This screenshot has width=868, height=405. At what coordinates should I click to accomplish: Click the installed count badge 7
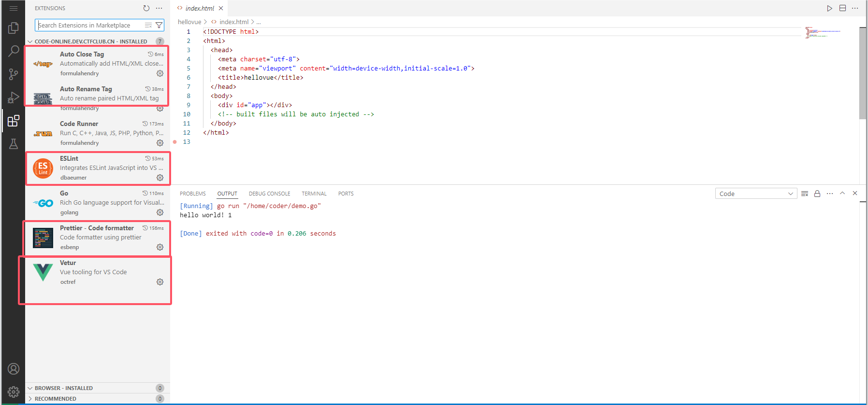tap(160, 42)
